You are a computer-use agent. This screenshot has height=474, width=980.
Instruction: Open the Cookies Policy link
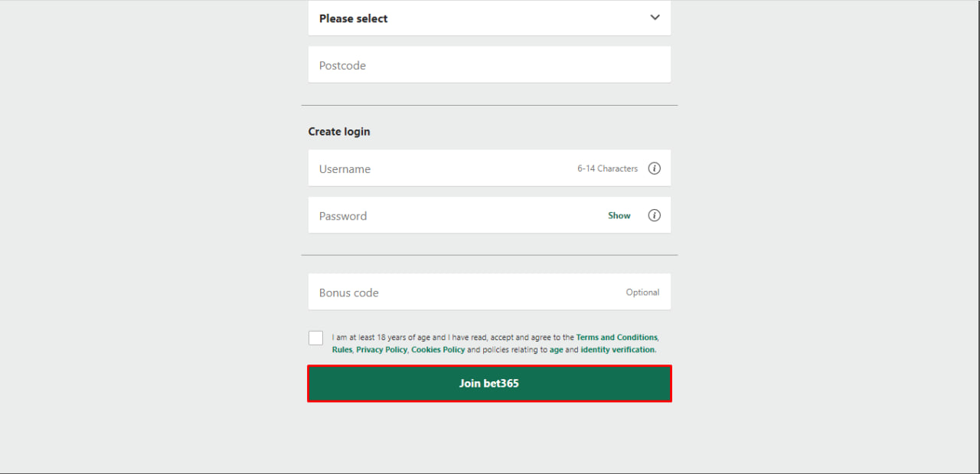(x=438, y=350)
